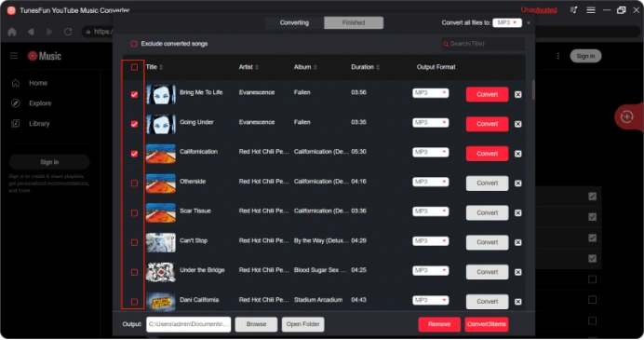Switch to the Converting tab
Image resolution: width=644 pixels, height=340 pixels.
(x=294, y=22)
